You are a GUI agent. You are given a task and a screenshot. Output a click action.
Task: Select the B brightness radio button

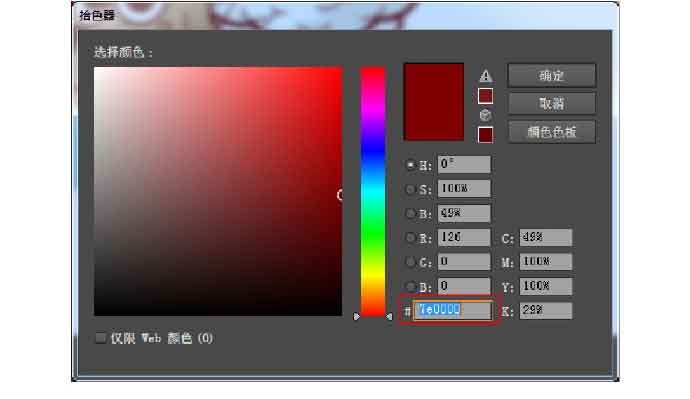(410, 213)
